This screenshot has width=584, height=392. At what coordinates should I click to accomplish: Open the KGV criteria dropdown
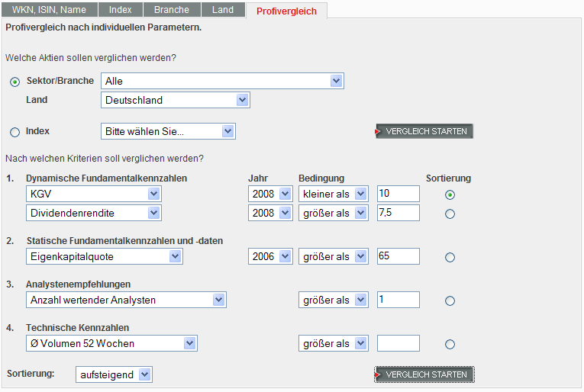[92, 194]
